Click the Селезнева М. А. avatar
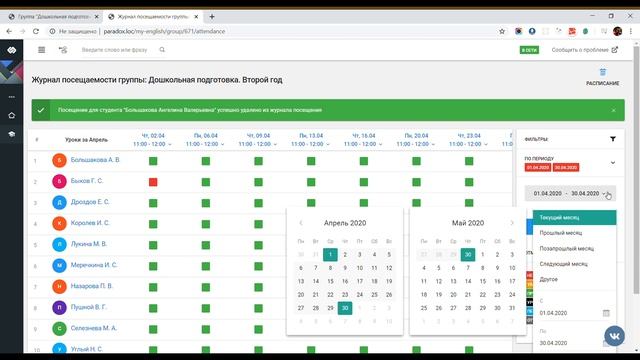Viewport: 640px width, 360px height. point(59,329)
